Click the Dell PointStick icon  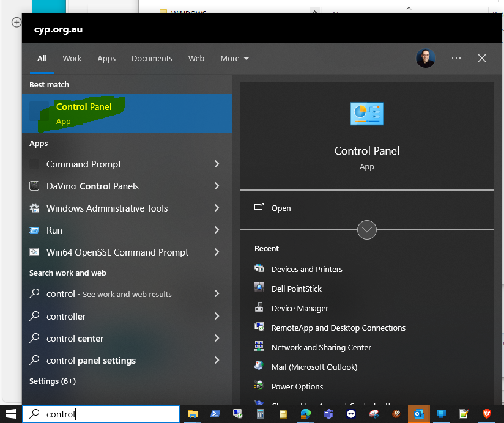(259, 287)
